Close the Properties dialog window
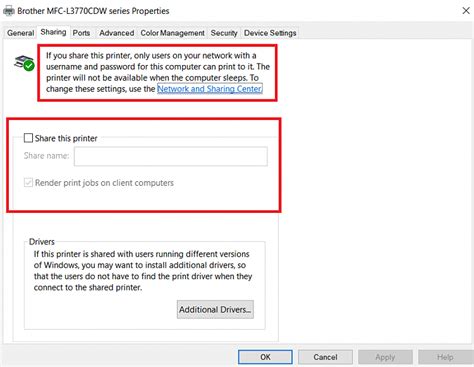This screenshot has width=474, height=367. tap(466, 11)
